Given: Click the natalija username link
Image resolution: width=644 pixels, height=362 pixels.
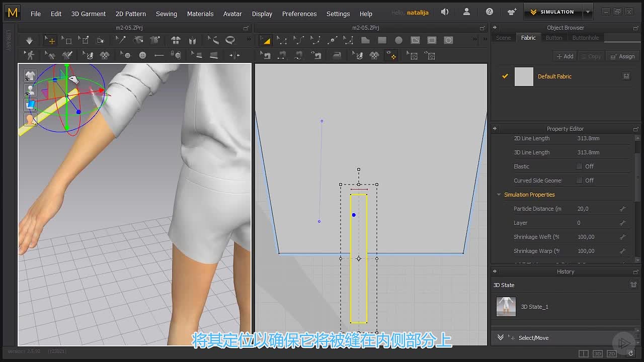Looking at the screenshot, I should click(x=418, y=13).
